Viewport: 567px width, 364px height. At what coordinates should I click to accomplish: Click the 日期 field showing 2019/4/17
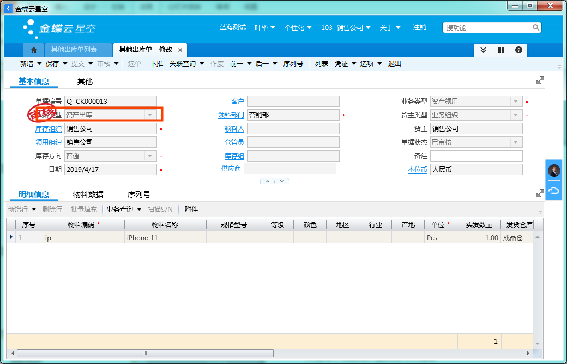click(110, 169)
